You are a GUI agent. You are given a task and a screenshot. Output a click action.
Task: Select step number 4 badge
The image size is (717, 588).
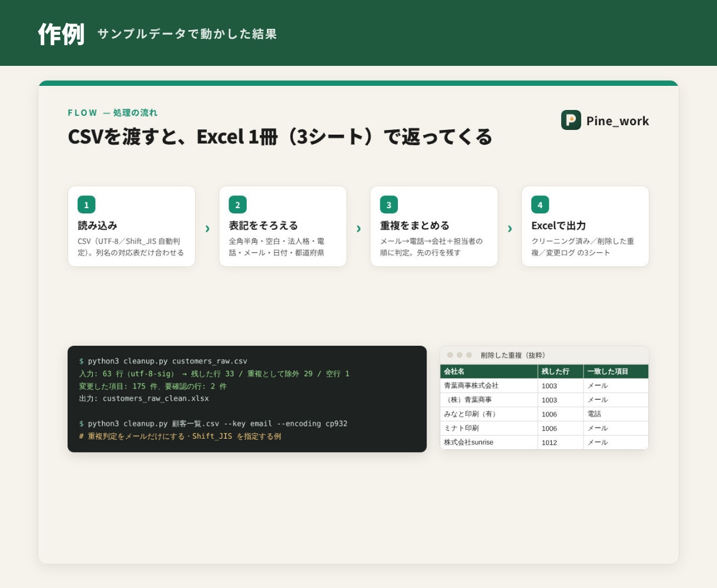tap(540, 205)
